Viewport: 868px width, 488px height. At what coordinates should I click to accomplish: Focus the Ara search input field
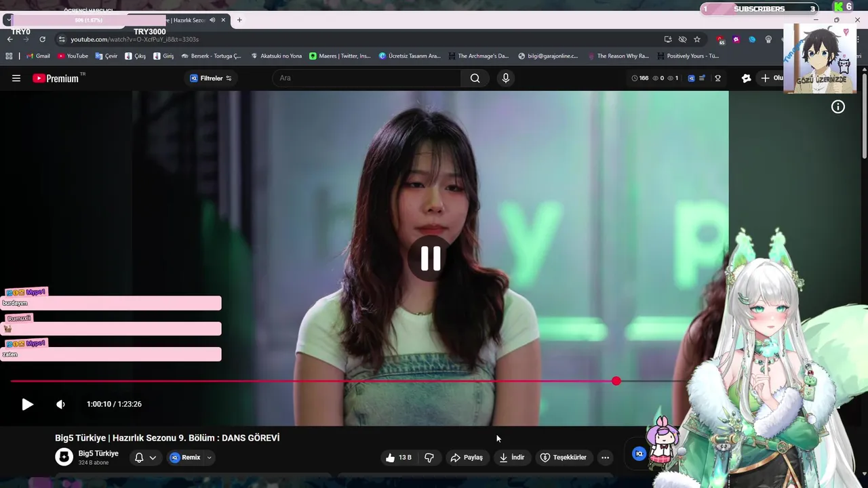(367, 78)
